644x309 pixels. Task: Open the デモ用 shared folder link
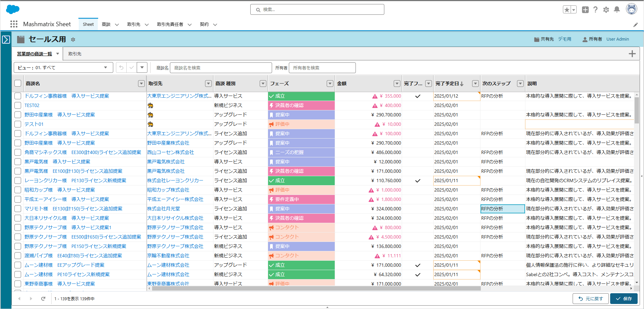click(x=565, y=39)
